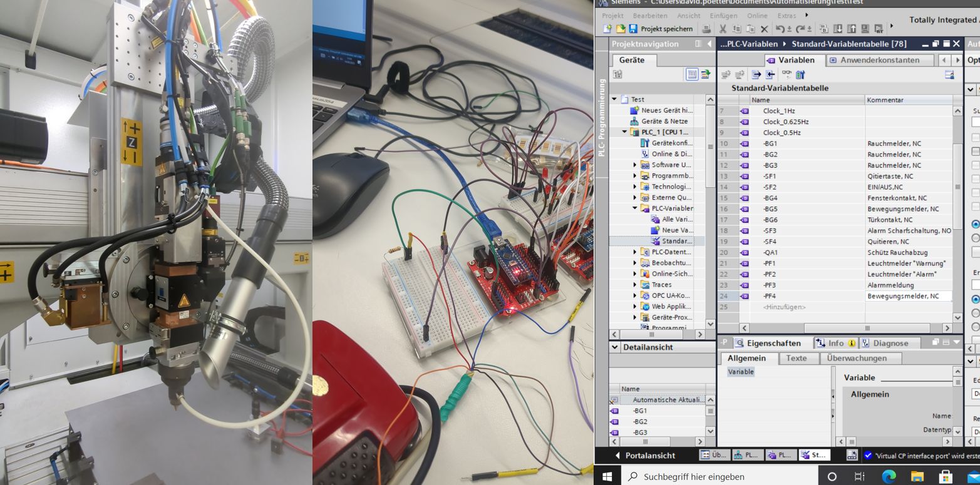Click the new project toolbar icon

pyautogui.click(x=607, y=29)
